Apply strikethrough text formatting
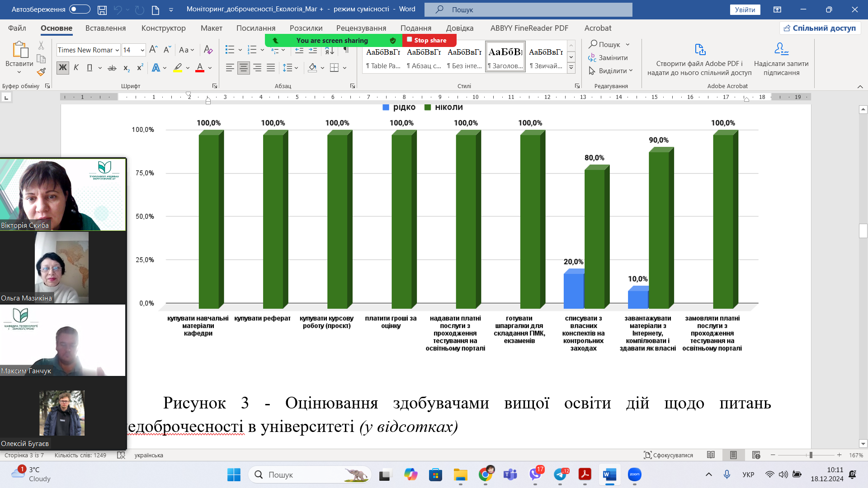This screenshot has height=488, width=868. pyautogui.click(x=112, y=68)
